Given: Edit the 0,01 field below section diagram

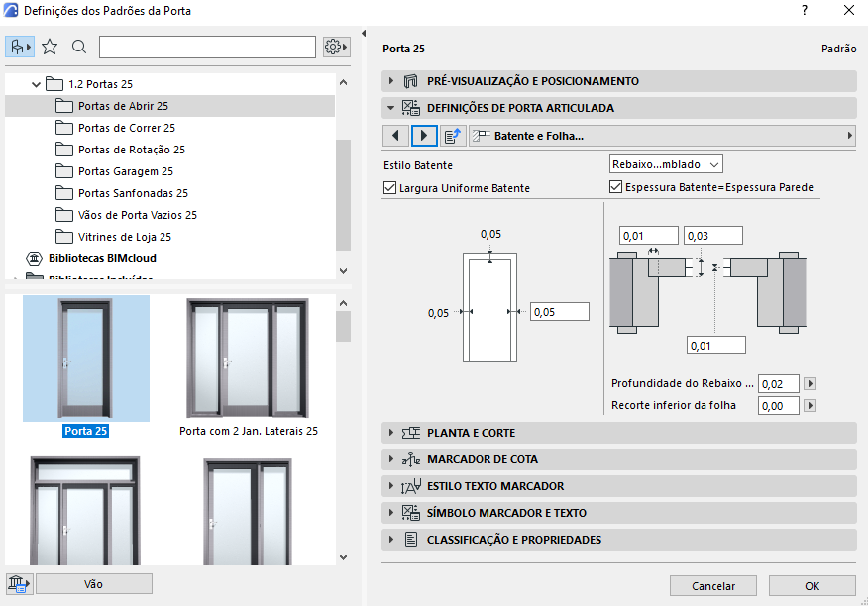Looking at the screenshot, I should (x=715, y=346).
